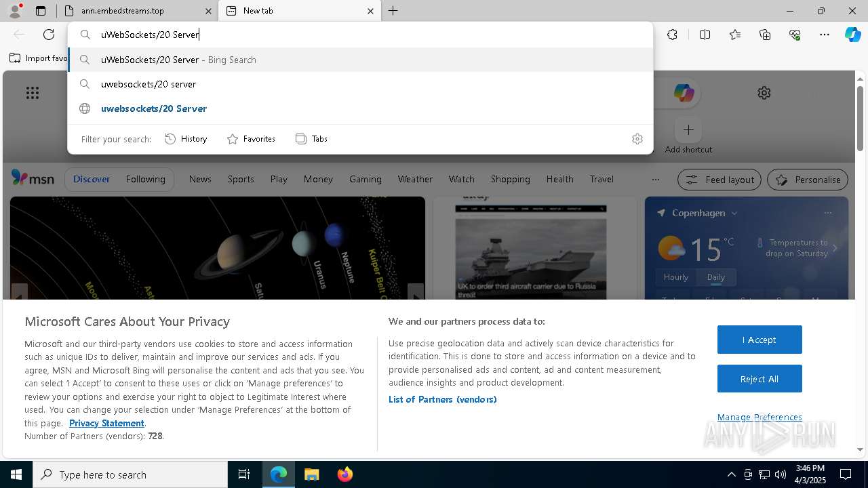This screenshot has height=488, width=868.
Task: Open the weather card options ellipsis
Action: pos(827,213)
